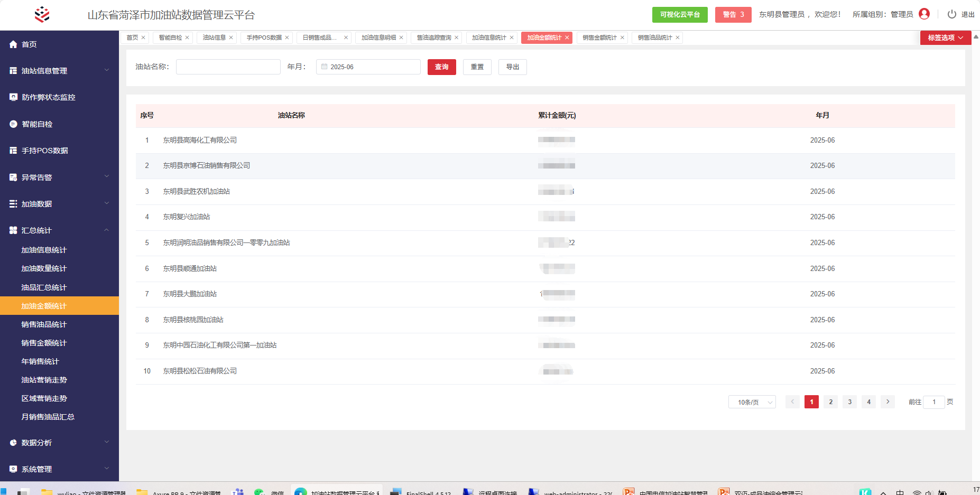Open the 标签选项 dropdown

point(945,38)
